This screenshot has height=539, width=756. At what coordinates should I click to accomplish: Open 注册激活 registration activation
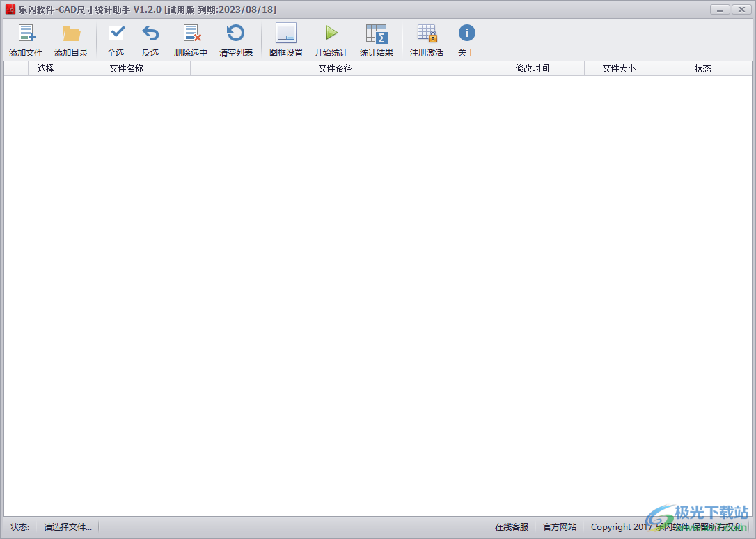pos(427,40)
